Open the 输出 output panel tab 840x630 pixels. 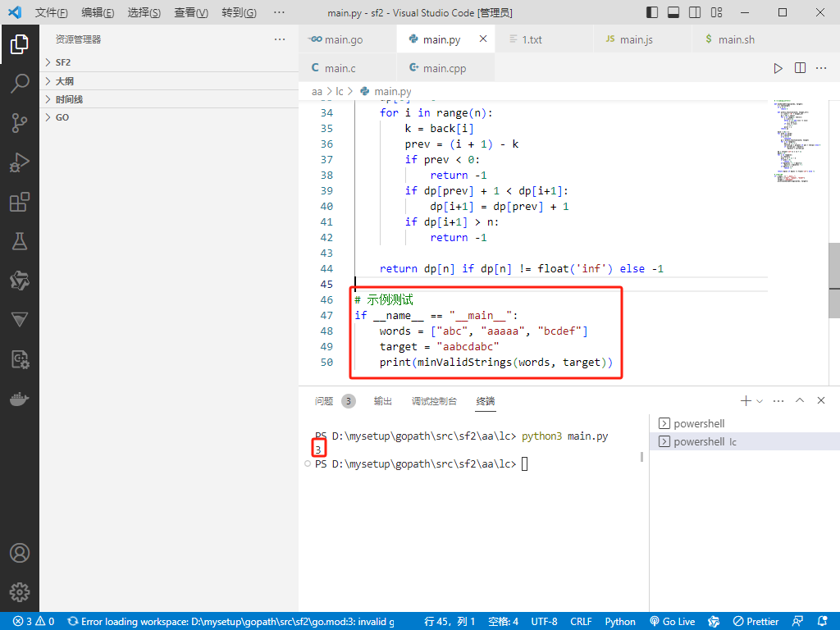point(382,400)
